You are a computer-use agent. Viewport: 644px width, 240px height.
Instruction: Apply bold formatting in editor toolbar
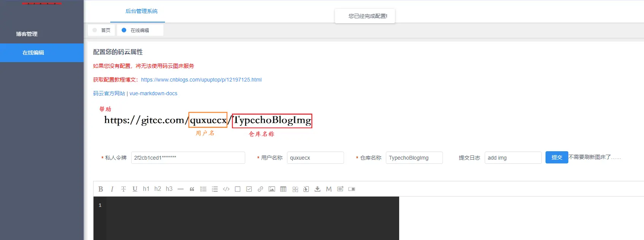click(101, 189)
